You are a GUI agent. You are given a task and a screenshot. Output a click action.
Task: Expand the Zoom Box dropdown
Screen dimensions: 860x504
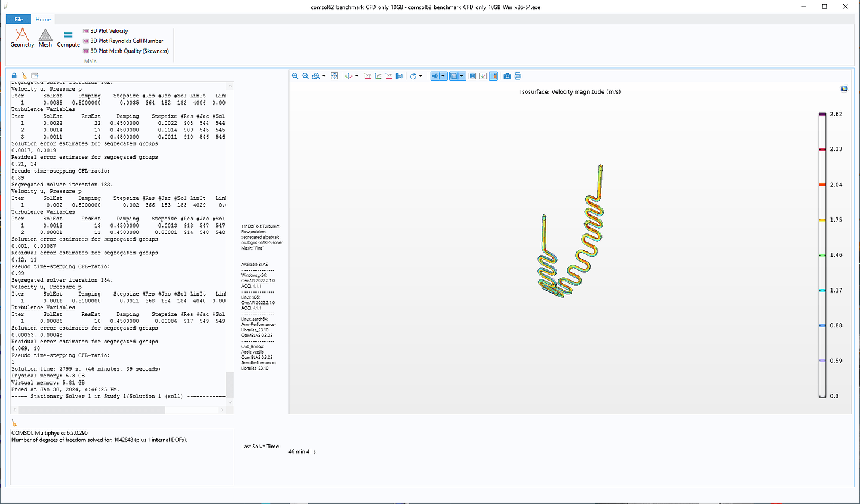(x=323, y=76)
